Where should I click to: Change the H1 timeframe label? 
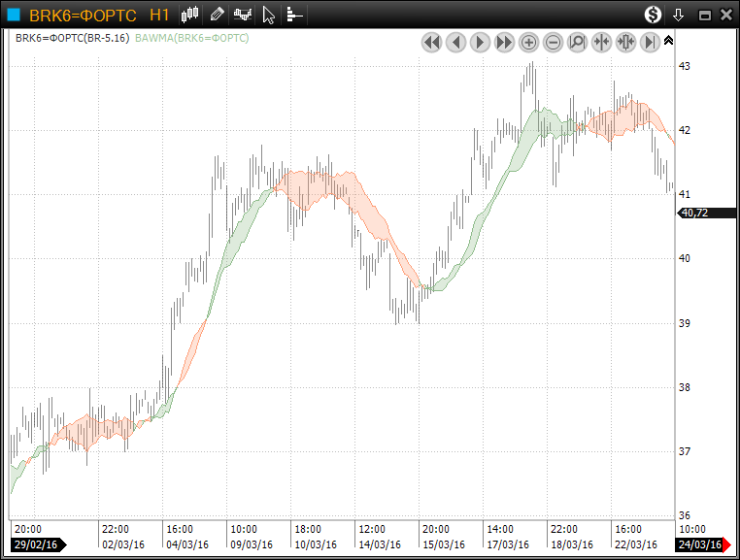160,15
